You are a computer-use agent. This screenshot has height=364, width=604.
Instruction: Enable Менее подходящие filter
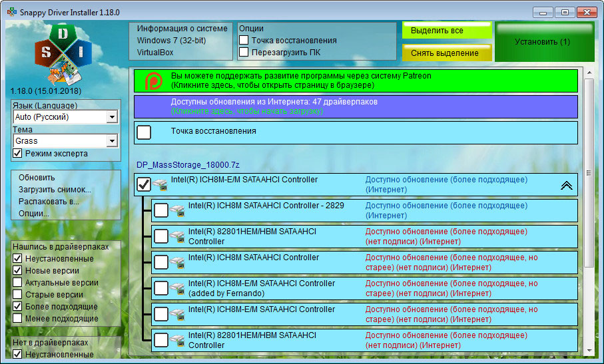coord(17,318)
